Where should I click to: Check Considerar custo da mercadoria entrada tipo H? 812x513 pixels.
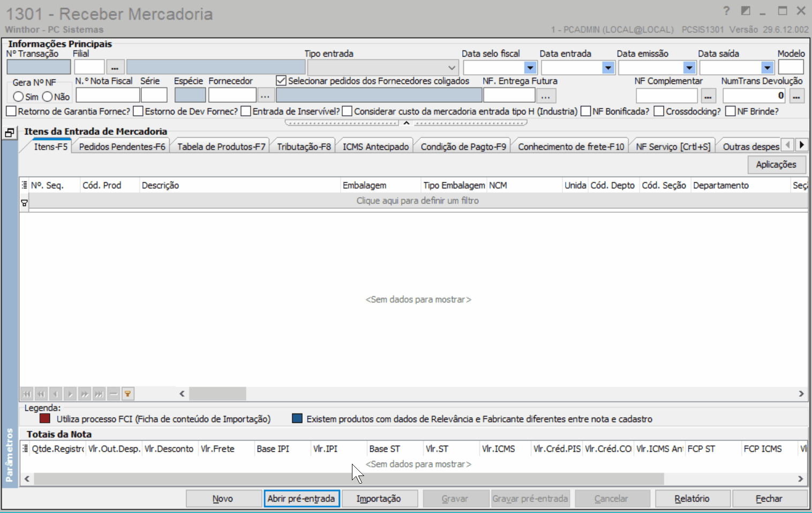(347, 111)
